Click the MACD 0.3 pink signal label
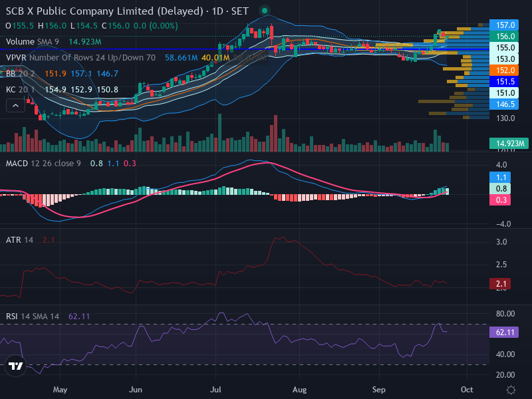The image size is (532, 399). 500,200
